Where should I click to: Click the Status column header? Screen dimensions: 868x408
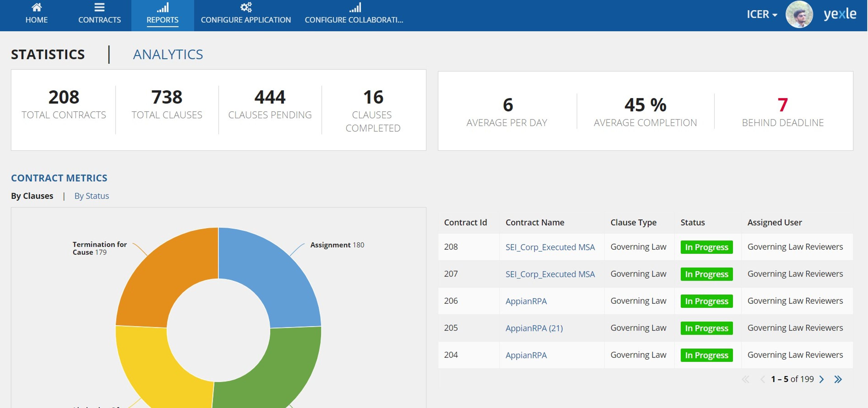click(x=692, y=223)
